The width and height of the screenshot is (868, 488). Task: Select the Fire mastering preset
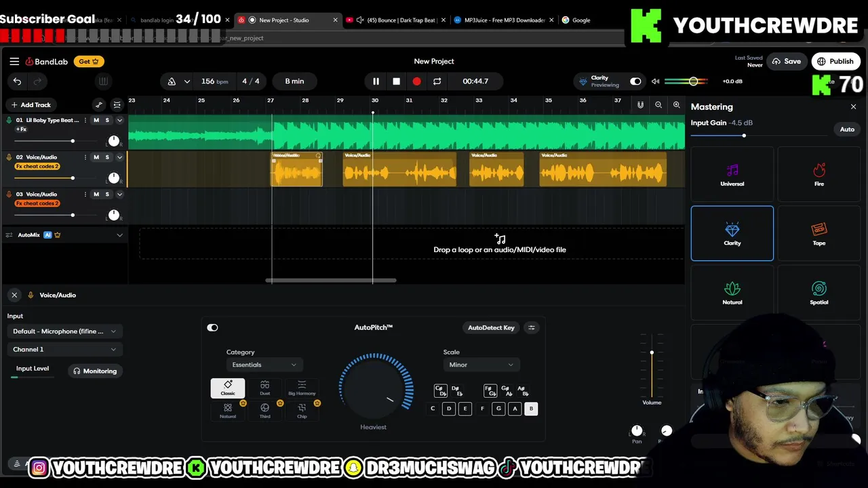pyautogui.click(x=819, y=175)
